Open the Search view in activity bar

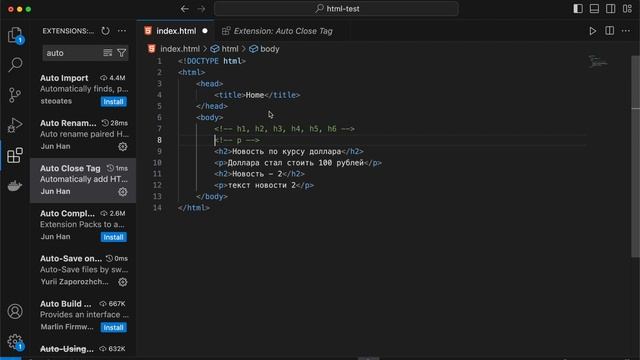pos(15,64)
